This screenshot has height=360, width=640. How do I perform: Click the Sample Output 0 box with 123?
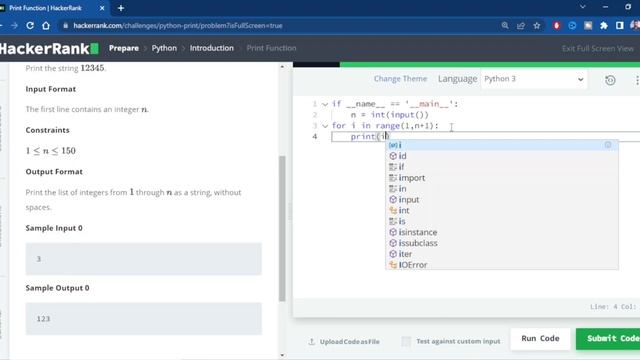[x=144, y=319]
